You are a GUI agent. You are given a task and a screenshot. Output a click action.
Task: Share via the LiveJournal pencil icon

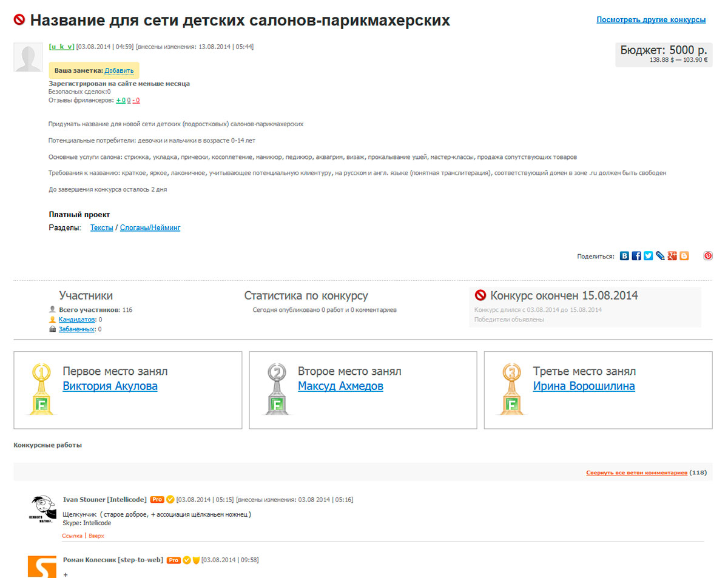[660, 256]
